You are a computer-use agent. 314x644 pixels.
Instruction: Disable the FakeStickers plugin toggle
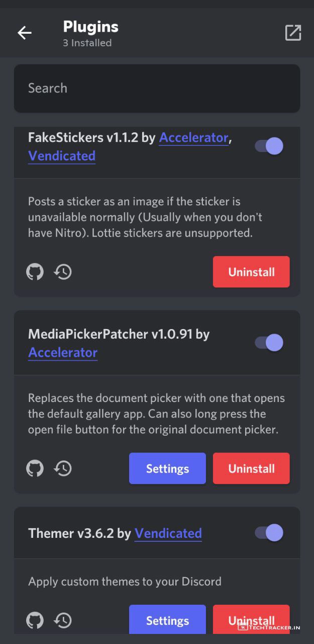[x=269, y=146]
